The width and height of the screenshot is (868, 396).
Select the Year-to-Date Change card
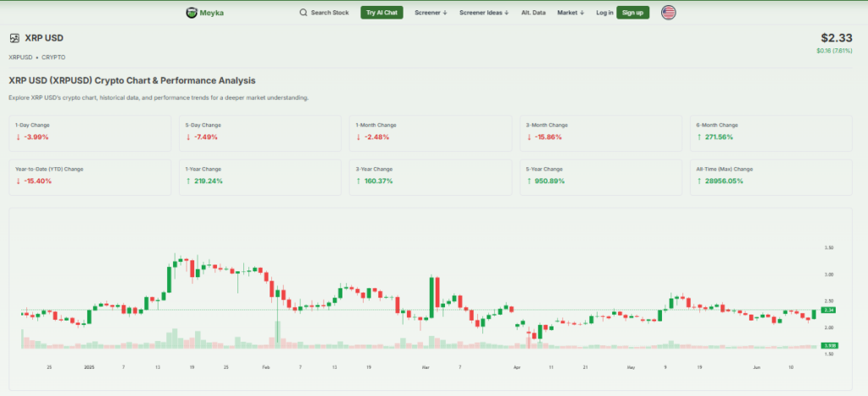point(89,175)
